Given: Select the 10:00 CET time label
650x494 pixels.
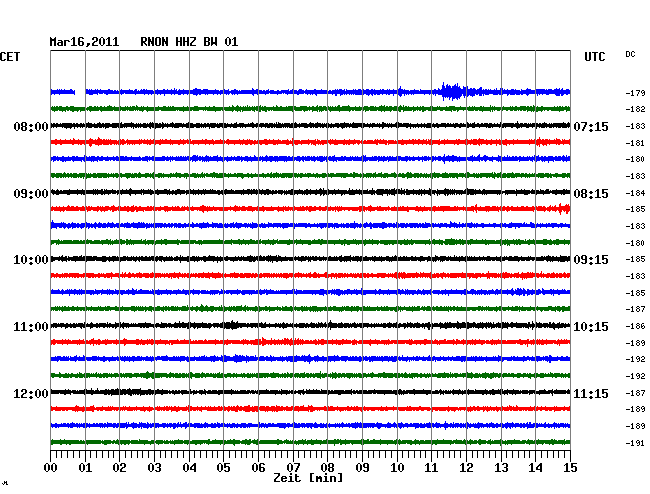Looking at the screenshot, I should (x=31, y=260).
